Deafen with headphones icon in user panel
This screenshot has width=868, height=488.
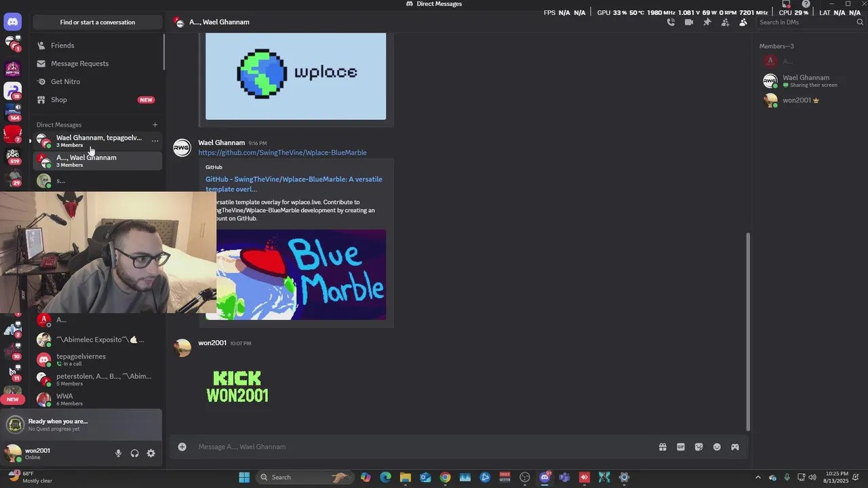(134, 453)
